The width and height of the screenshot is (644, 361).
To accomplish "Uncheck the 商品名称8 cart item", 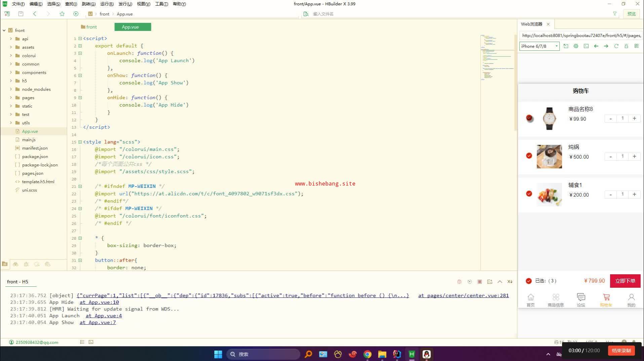I will tap(529, 118).
